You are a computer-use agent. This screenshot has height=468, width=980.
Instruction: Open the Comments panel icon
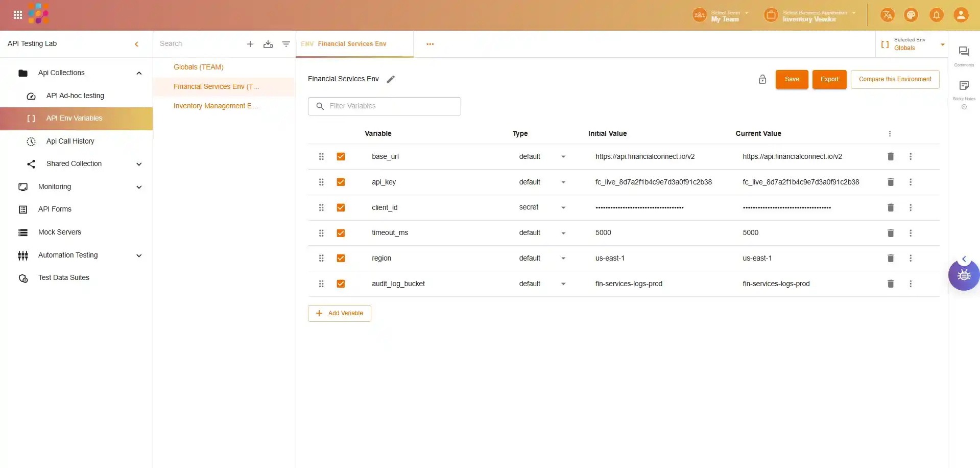click(964, 52)
